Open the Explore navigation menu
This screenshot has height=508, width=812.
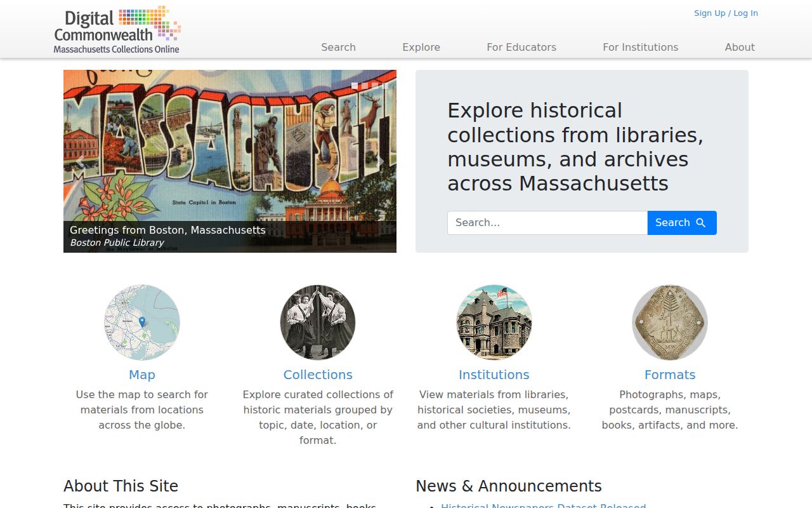[421, 47]
